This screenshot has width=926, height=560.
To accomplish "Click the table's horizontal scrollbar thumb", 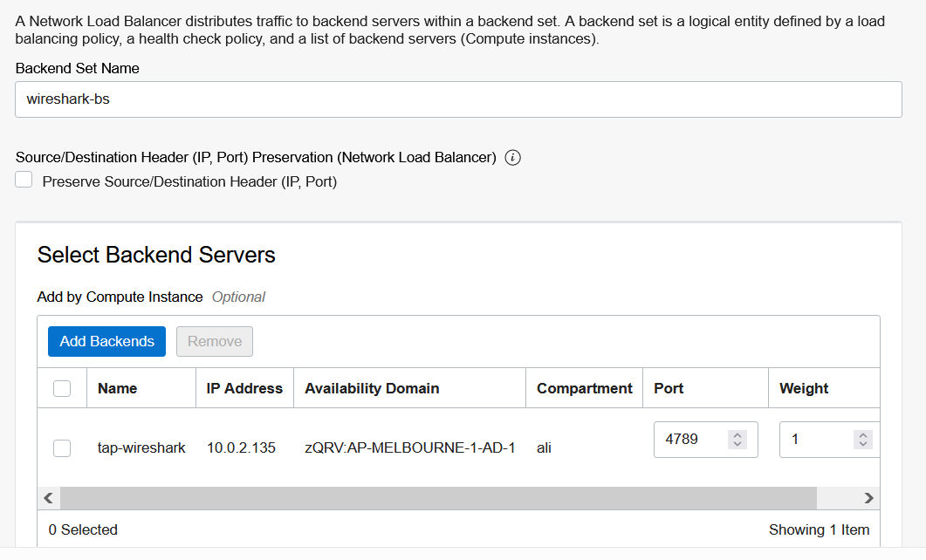I will point(438,498).
